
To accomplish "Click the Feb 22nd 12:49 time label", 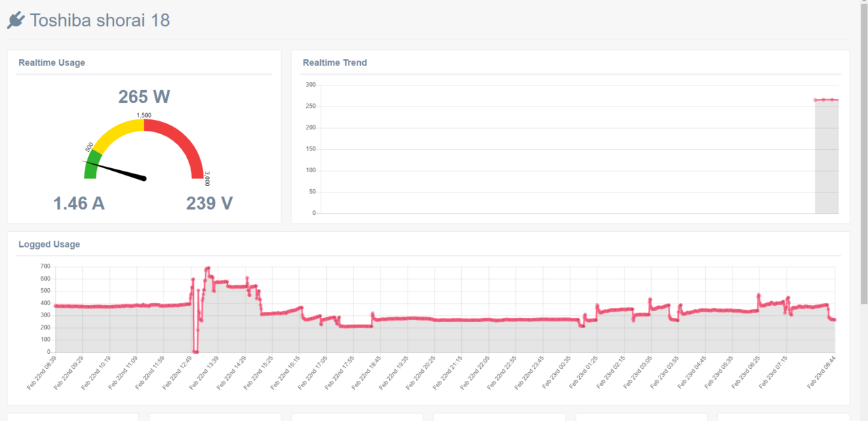I will point(178,372).
